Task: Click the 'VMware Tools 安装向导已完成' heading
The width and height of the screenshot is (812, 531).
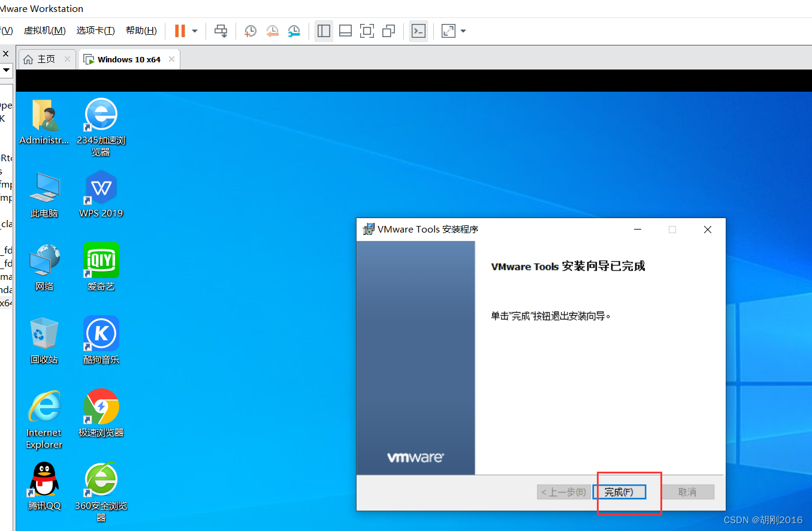Action: pos(568,266)
